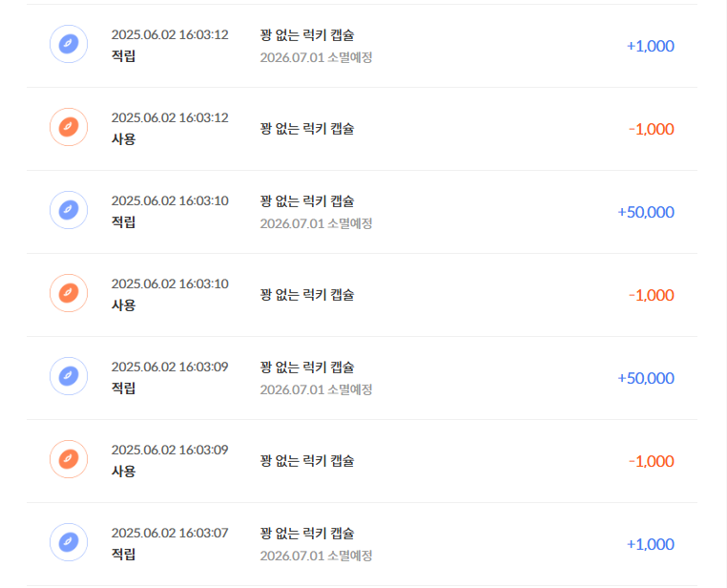
Task: Select the +50,000 amount at 16:03:10
Action: [645, 212]
